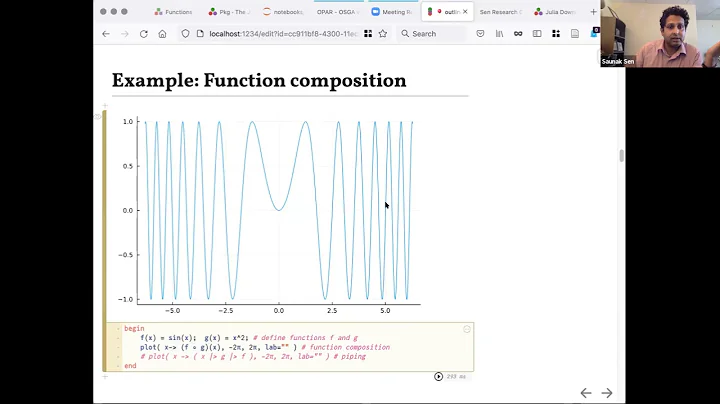Advance to next slide with right arrow
Screen dimensions: 720x404
[607, 393]
